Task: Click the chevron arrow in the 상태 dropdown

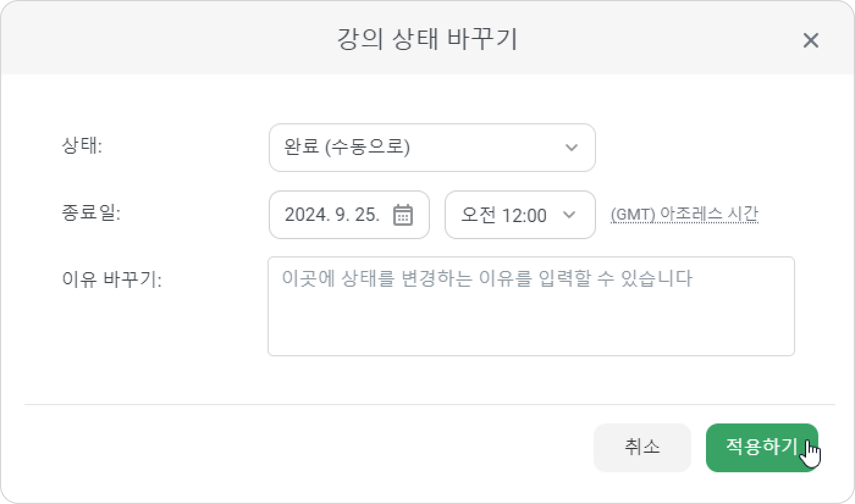Action: [x=572, y=148]
